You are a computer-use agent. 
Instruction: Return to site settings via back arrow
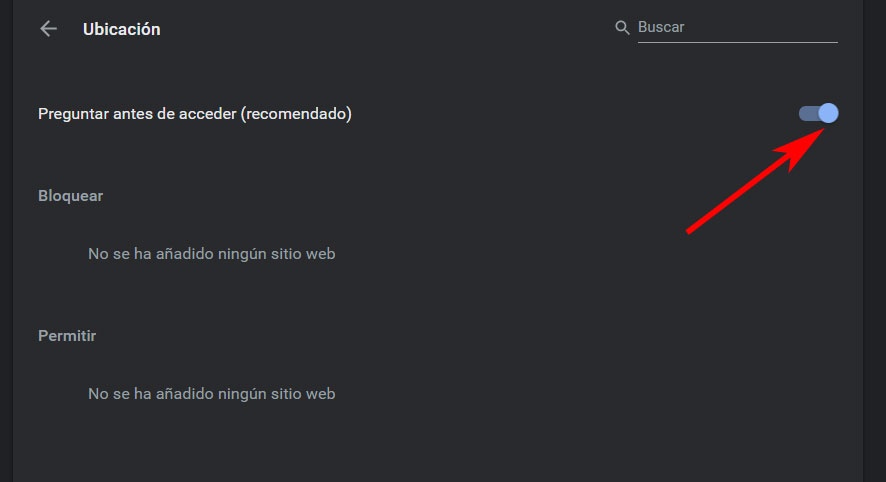point(48,29)
